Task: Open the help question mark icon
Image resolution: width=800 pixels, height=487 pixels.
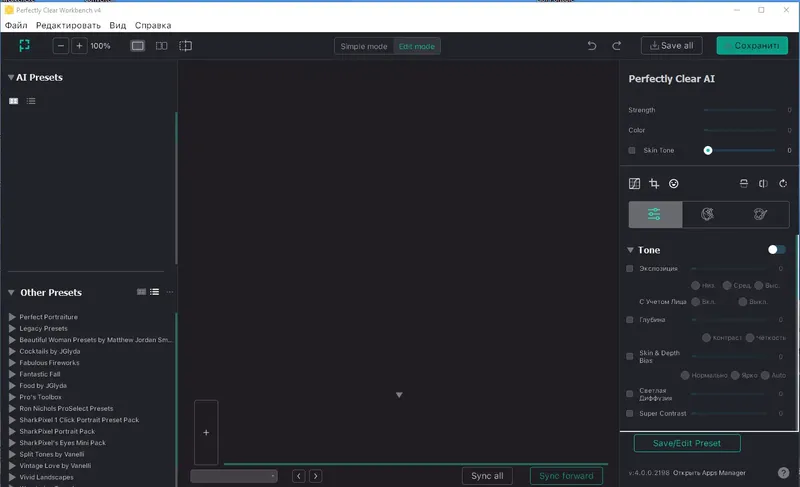Action: 784,473
